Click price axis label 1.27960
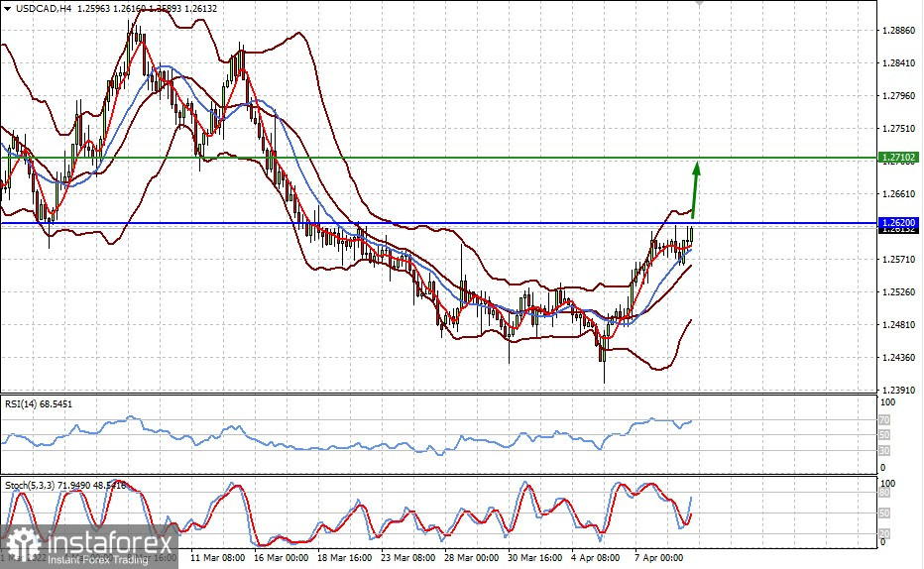 [x=899, y=95]
